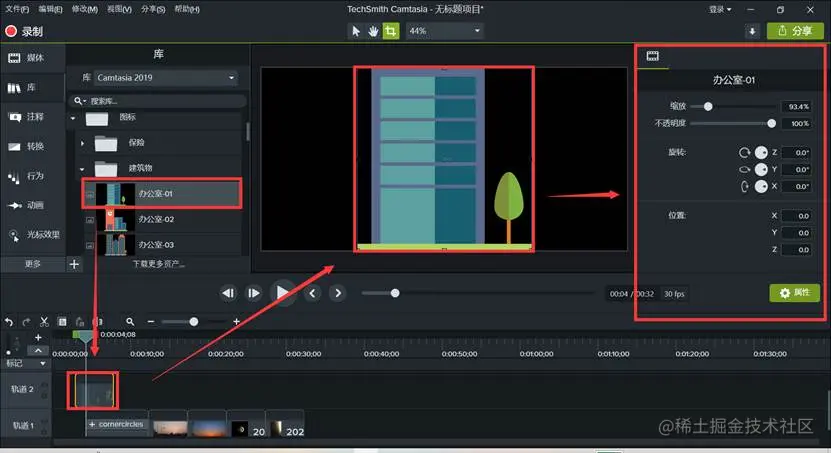831x453 pixels.
Task: Select the visual properties film-strip tab
Action: click(652, 56)
